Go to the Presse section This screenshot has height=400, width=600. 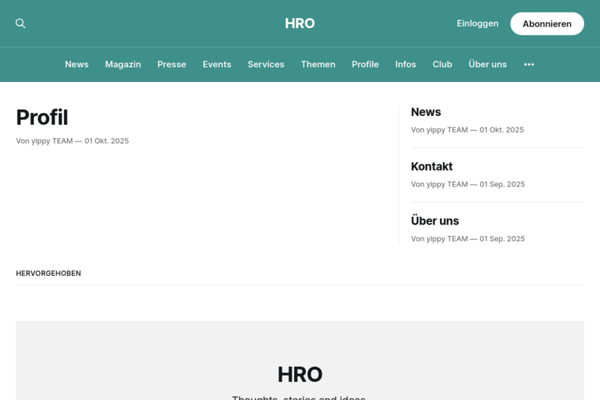pos(171,64)
